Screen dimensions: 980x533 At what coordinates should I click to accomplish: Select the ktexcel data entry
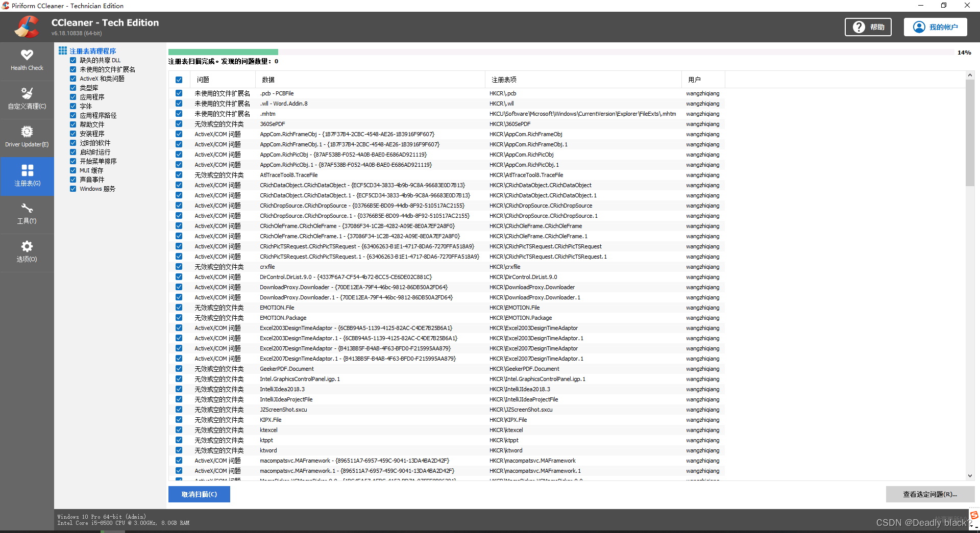(x=268, y=430)
